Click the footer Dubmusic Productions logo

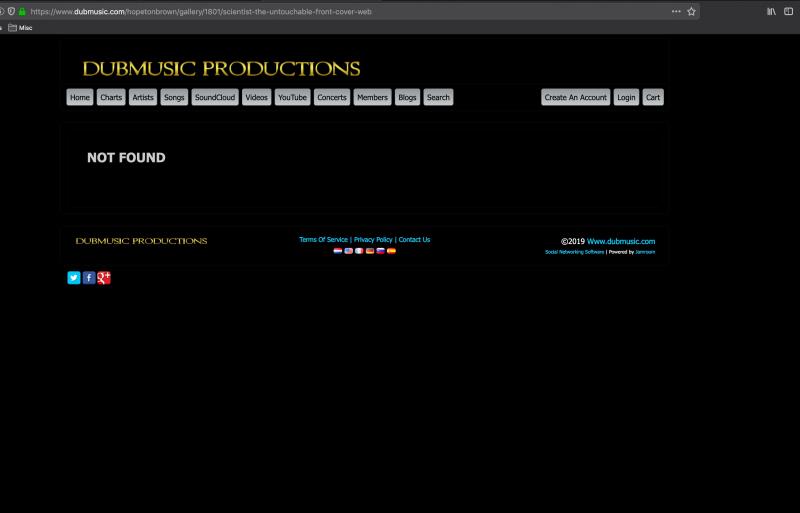click(141, 241)
